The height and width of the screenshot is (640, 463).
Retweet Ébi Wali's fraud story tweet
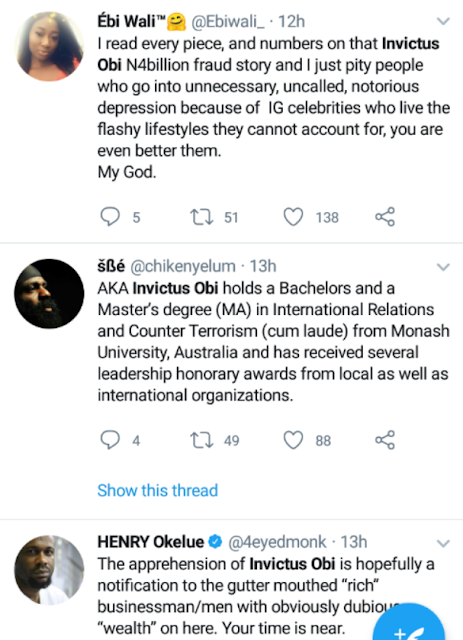202,217
